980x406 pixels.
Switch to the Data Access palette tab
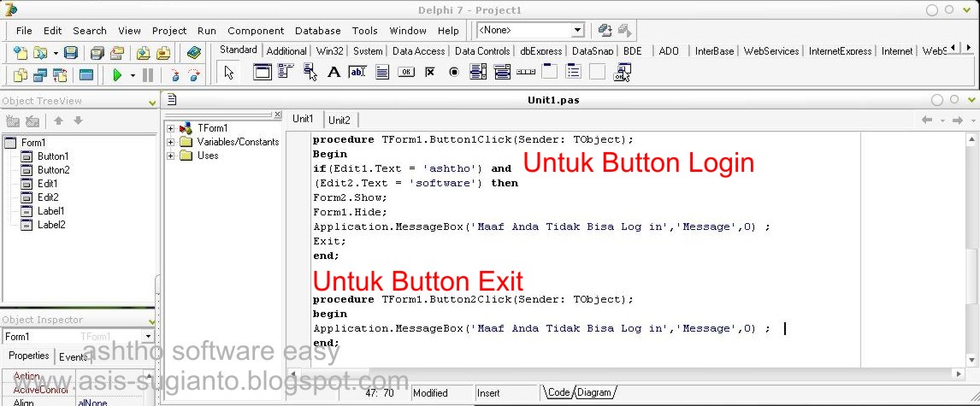click(x=419, y=51)
